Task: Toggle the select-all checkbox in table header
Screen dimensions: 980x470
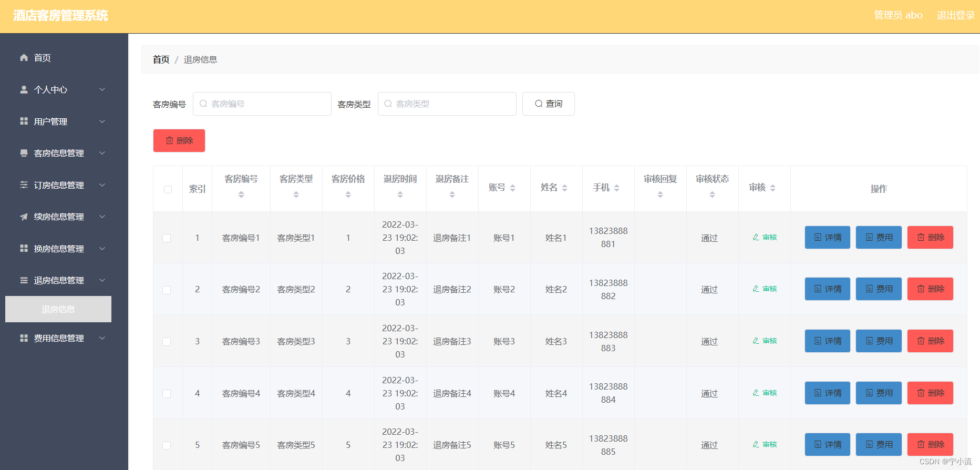Action: [168, 189]
